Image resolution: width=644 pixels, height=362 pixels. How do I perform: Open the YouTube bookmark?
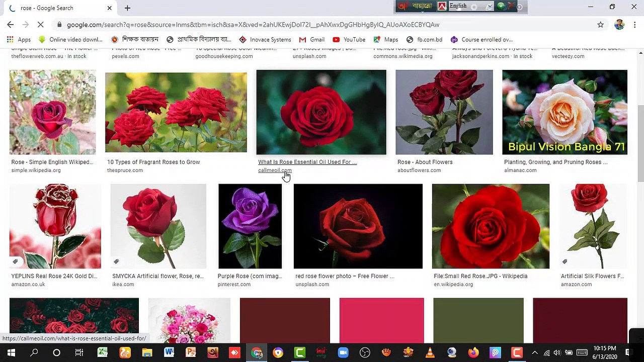[349, 39]
